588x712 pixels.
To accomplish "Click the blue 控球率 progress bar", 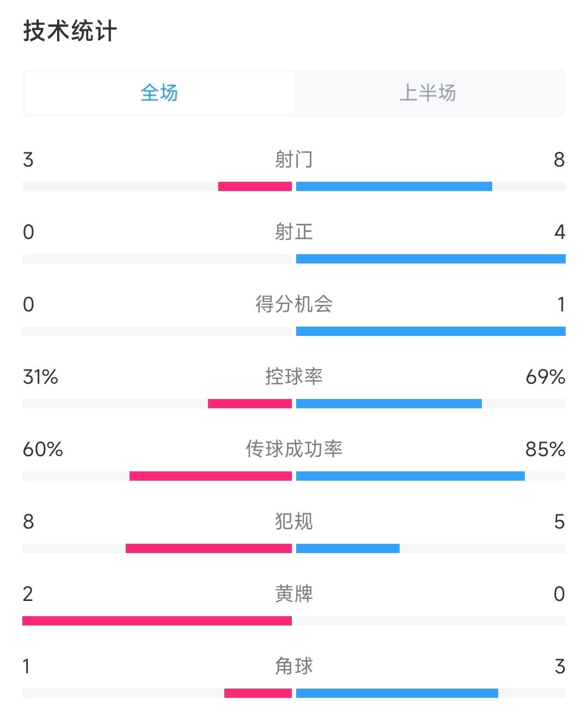I will (389, 404).
